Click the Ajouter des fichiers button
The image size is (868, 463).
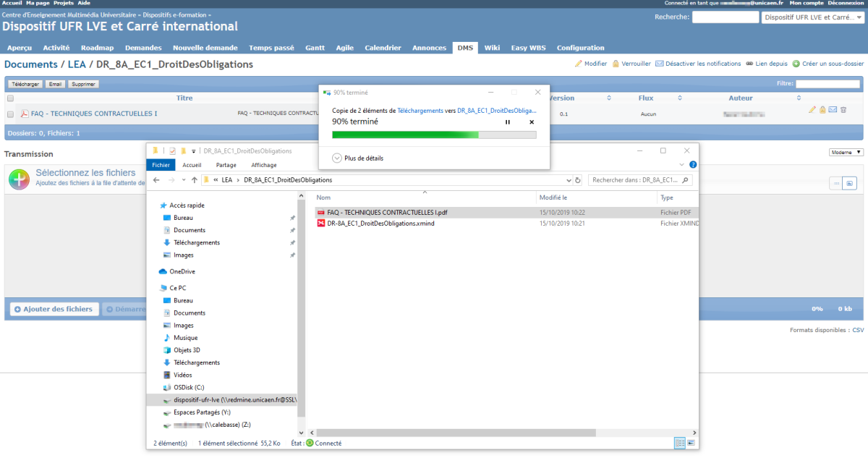click(54, 309)
